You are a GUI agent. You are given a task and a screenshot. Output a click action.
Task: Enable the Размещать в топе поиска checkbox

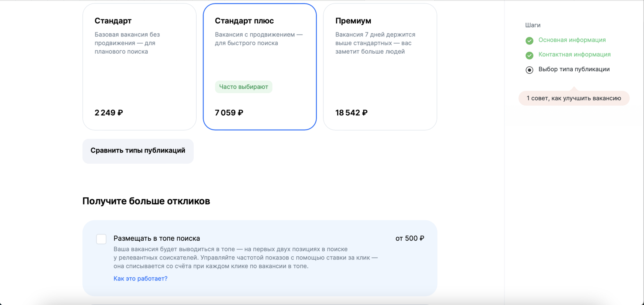click(x=101, y=239)
